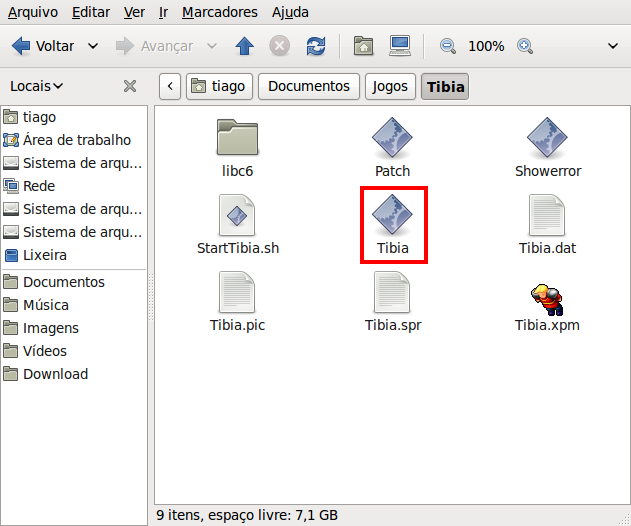Select the libc6 folder icon

tap(238, 139)
